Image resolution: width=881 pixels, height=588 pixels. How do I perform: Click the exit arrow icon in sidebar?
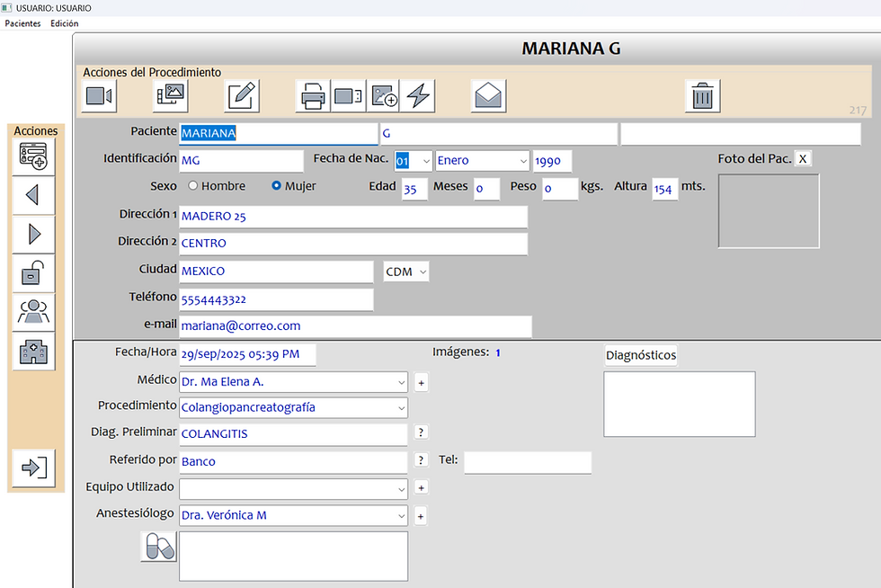coord(34,468)
